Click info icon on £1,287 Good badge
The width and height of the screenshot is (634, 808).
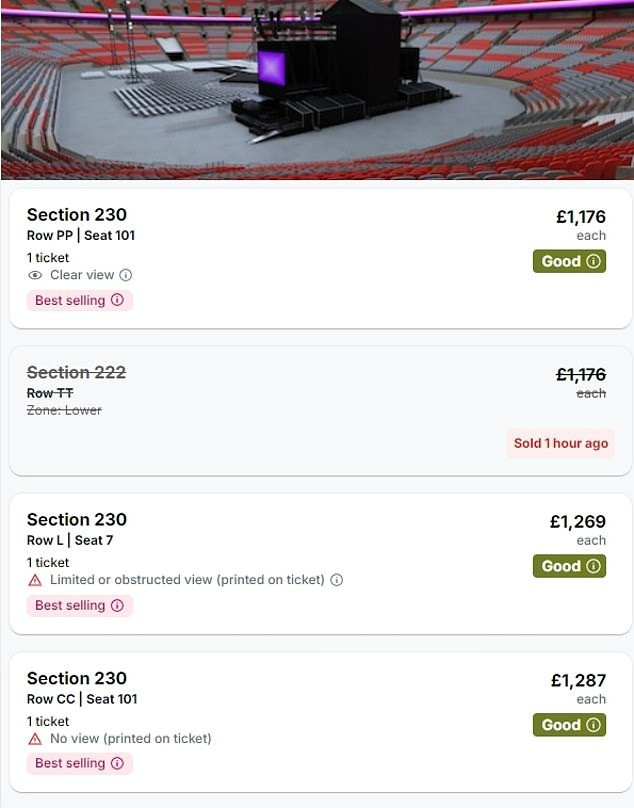[x=593, y=725]
